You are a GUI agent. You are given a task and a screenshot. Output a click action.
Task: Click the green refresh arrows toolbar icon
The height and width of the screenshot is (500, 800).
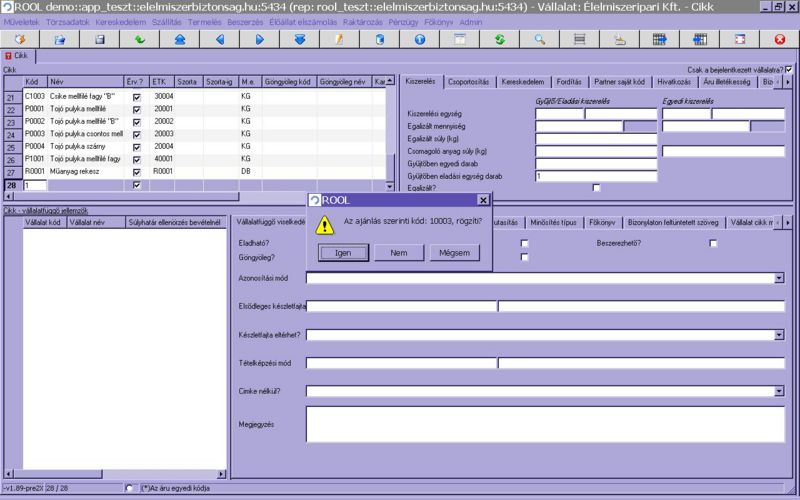click(499, 39)
